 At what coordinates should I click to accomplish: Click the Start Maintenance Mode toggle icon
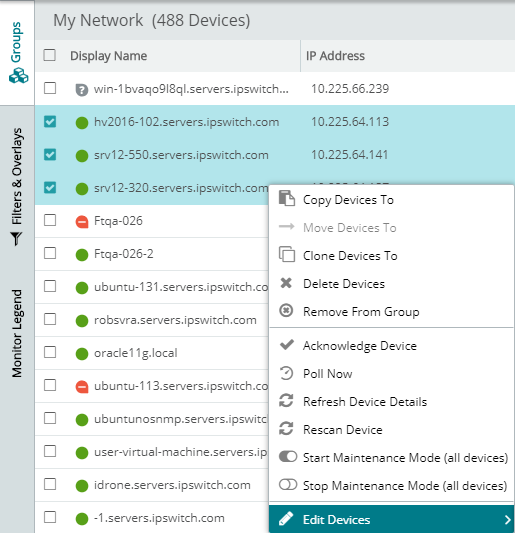[x=288, y=456]
